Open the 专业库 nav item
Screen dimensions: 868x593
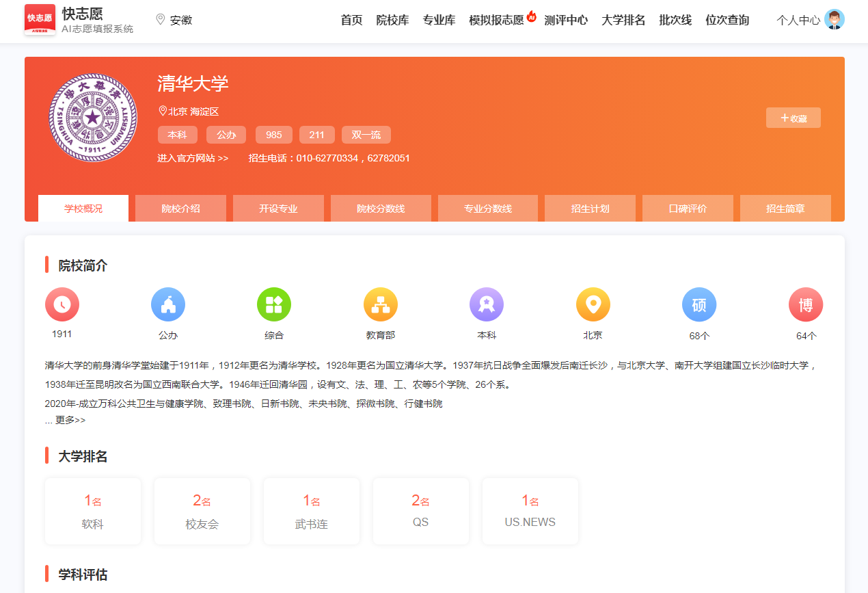(439, 20)
